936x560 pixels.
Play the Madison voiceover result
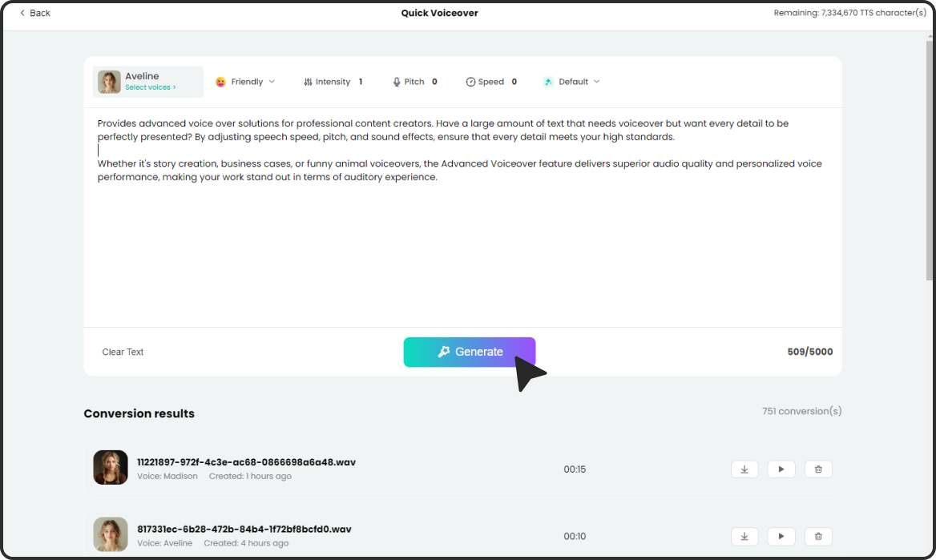click(781, 469)
